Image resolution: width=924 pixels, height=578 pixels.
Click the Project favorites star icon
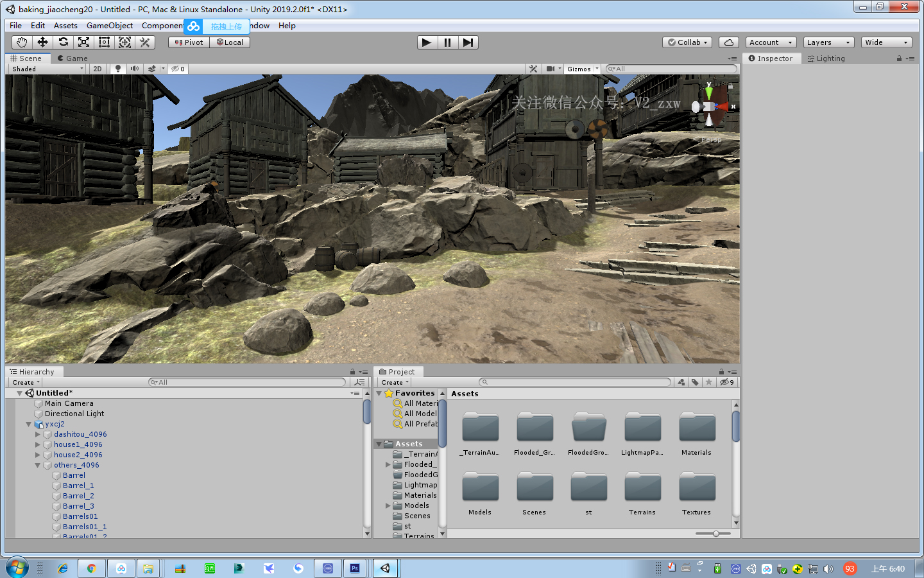[708, 382]
